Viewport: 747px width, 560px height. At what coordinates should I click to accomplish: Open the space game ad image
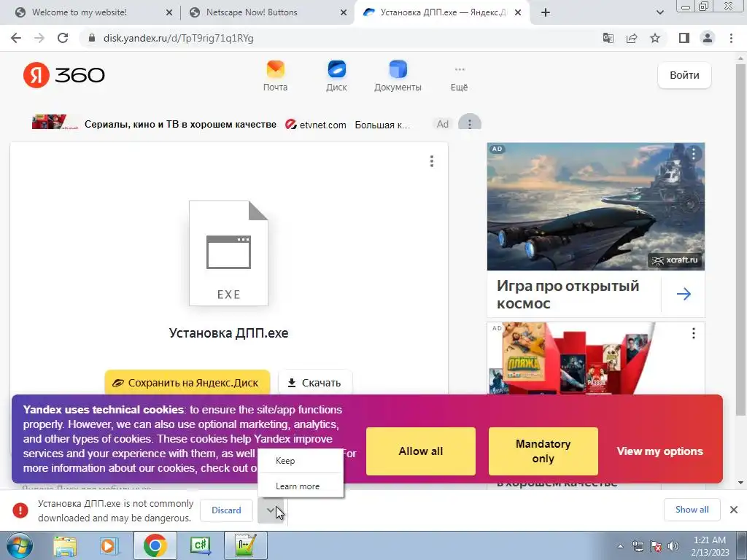[595, 206]
